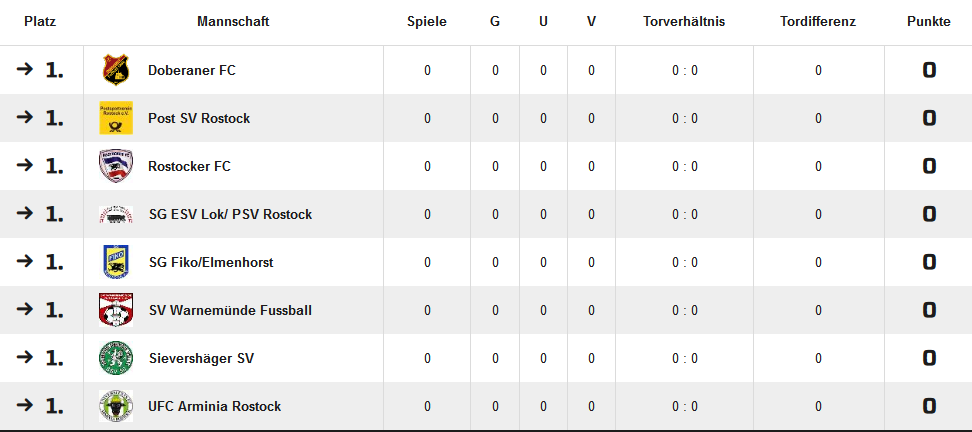Viewport: 972px width, 432px height.
Task: Click the Rostocker FC shield logo
Action: 116,166
